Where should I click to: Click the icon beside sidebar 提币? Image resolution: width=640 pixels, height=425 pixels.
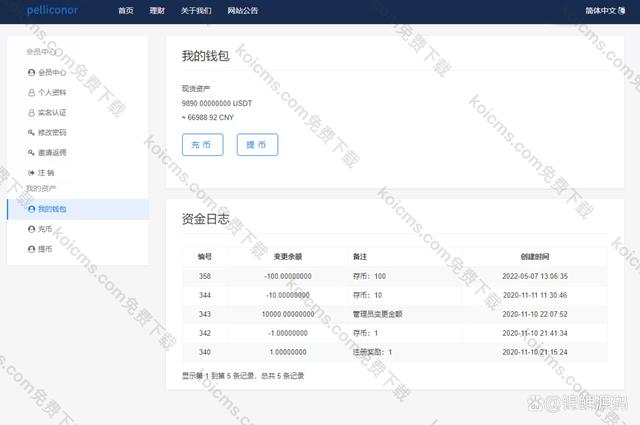[x=31, y=249]
